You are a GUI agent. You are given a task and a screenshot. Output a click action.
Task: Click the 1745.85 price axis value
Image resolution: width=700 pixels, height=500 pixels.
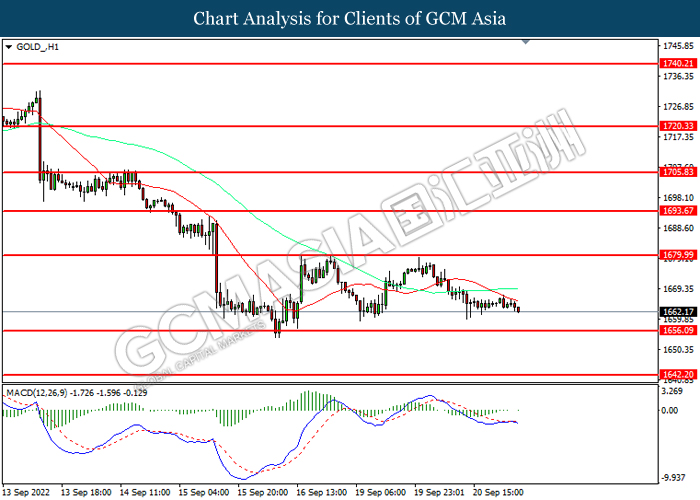[x=679, y=46]
